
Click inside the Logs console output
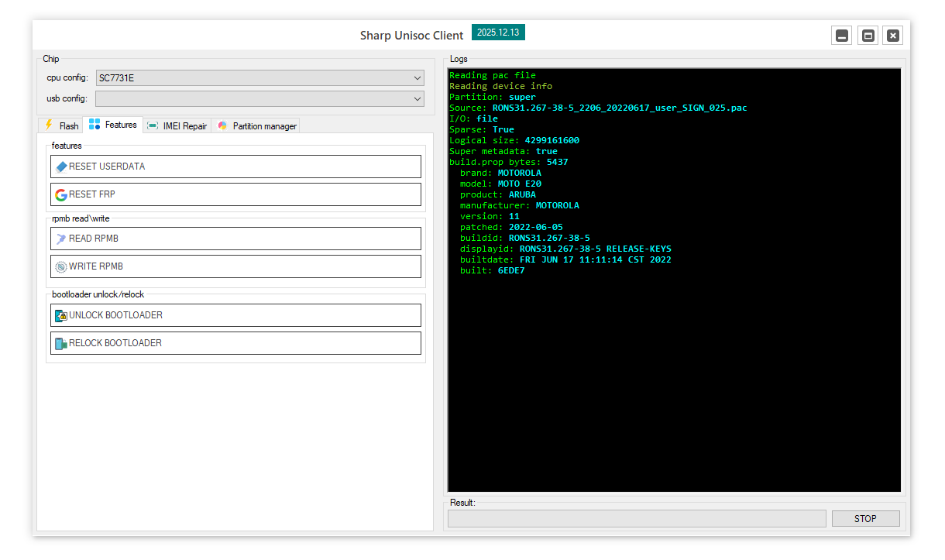674,349
